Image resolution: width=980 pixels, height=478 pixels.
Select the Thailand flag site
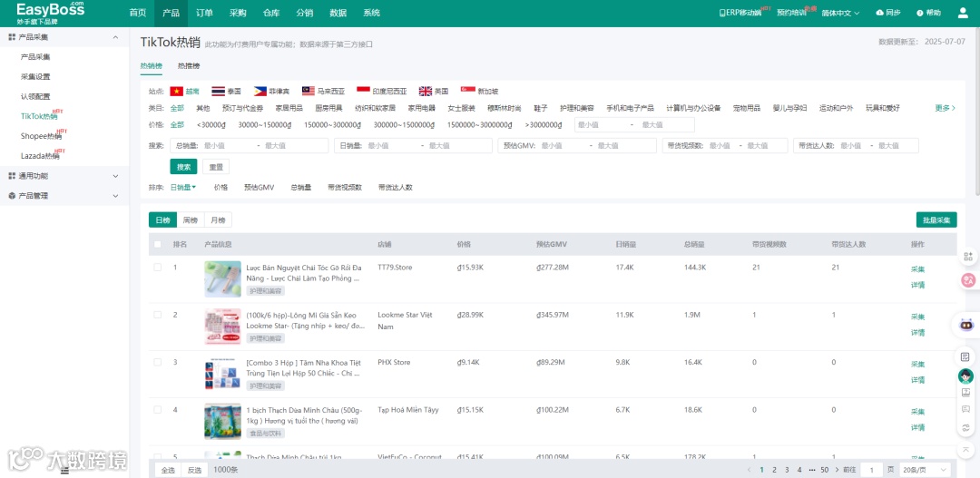tap(218, 92)
